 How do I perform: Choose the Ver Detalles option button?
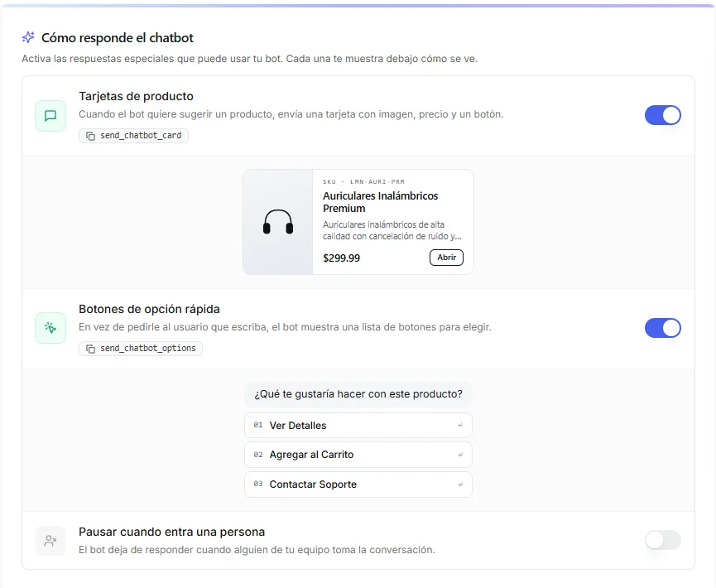[358, 426]
